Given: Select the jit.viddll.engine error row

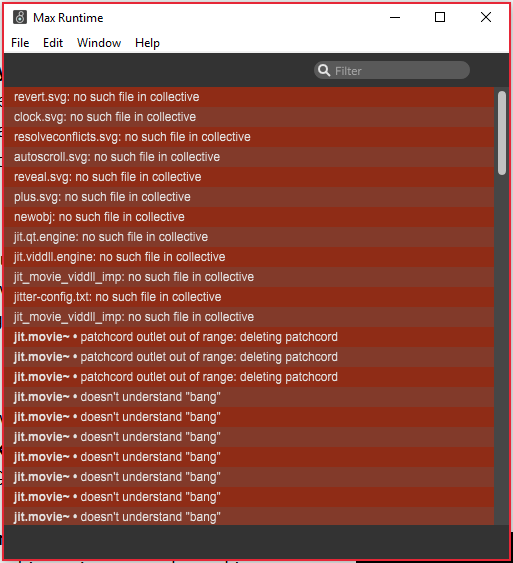Looking at the screenshot, I should 249,257.
